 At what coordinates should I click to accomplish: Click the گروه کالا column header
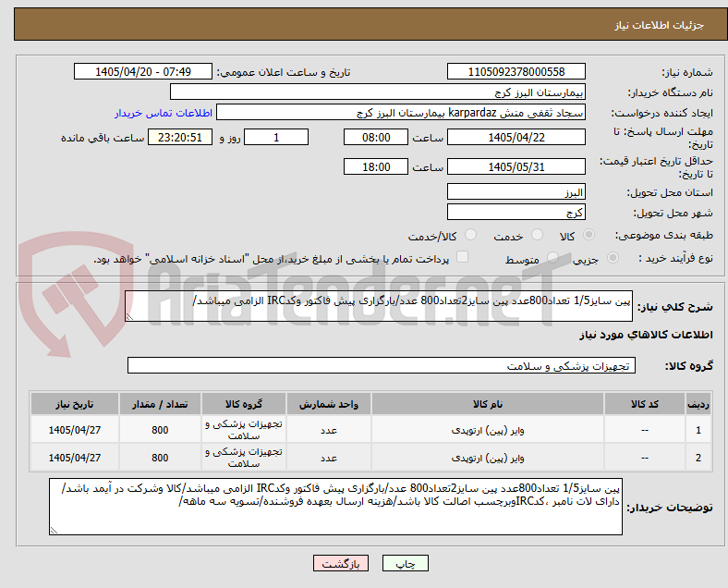pyautogui.click(x=244, y=404)
